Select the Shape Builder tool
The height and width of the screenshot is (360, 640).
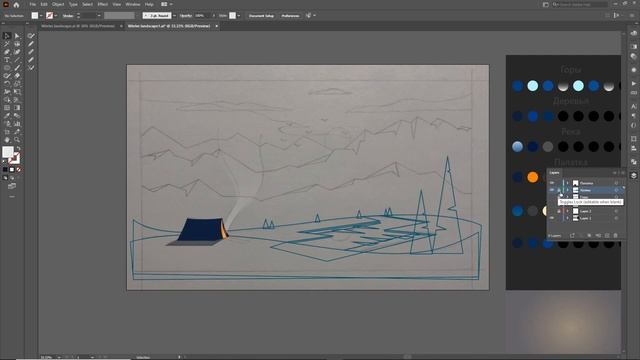click(x=7, y=100)
